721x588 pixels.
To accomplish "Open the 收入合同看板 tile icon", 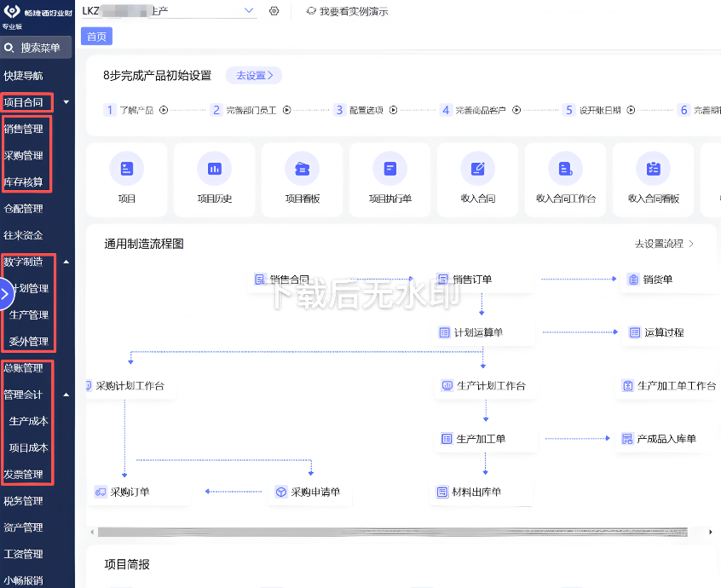I will point(653,169).
